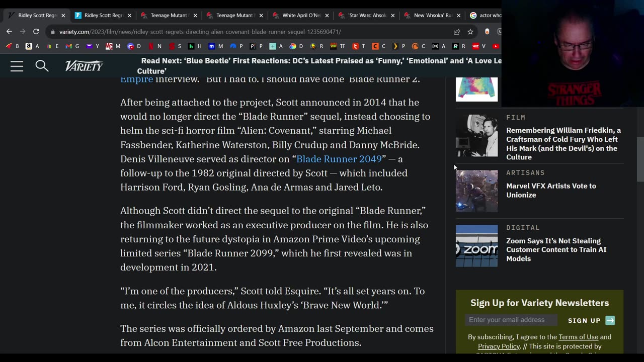This screenshot has width=644, height=362.
Task: Click the William Friedkin article thumbnail
Action: pos(476,136)
